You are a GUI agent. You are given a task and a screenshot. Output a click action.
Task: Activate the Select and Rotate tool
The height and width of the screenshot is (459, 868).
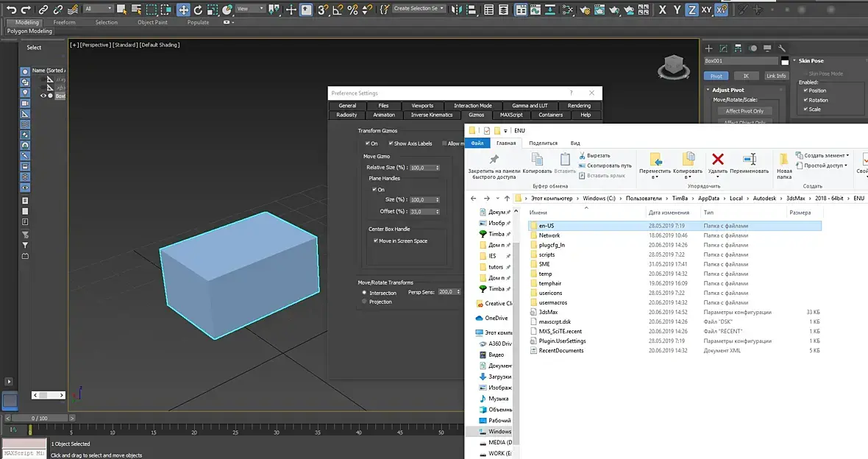(x=198, y=10)
